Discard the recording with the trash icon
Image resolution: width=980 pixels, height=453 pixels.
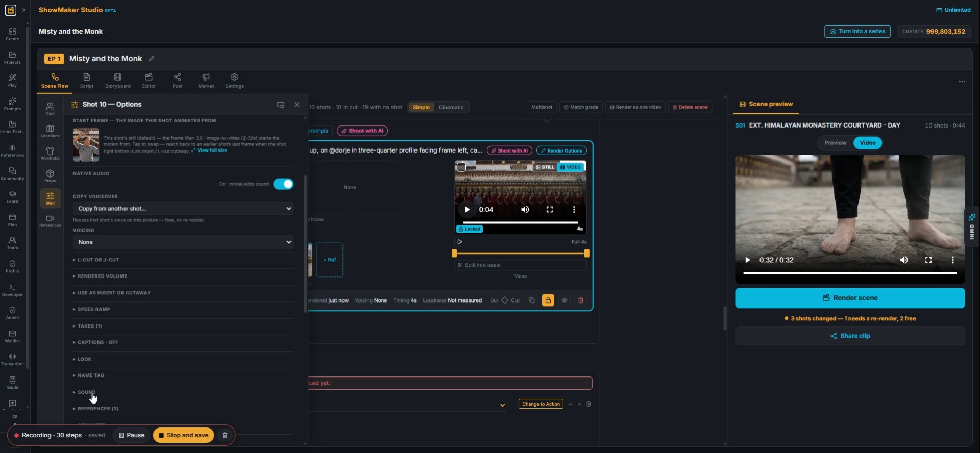click(225, 435)
